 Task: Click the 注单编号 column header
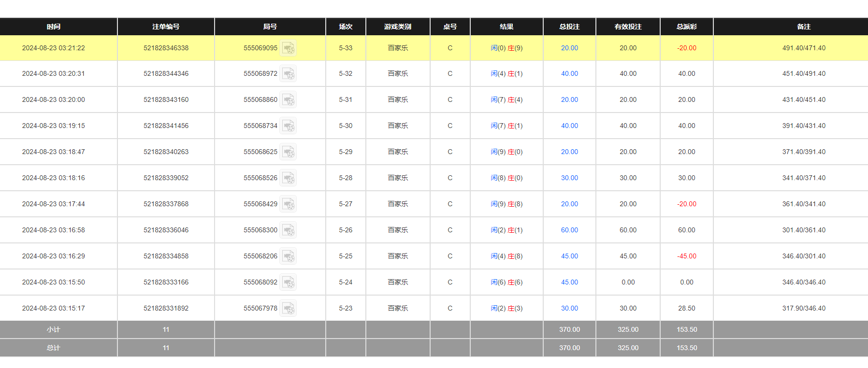[166, 27]
